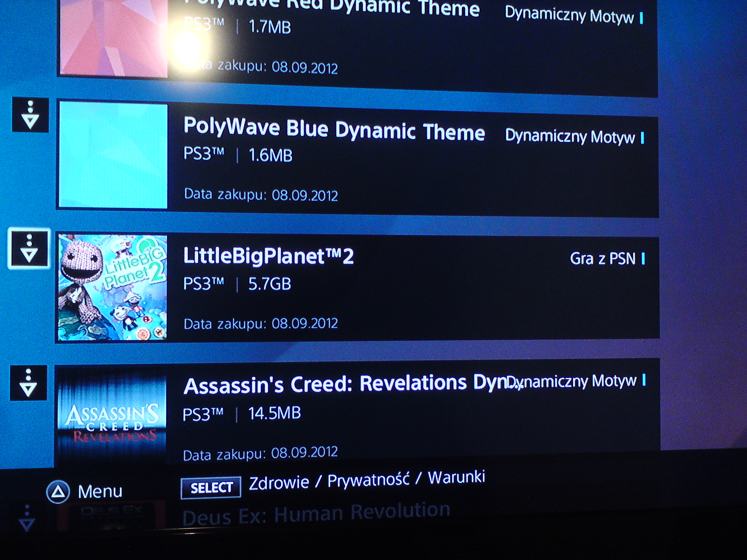Viewport: 747px width, 560px height.
Task: Click download icon for Assassin's Creed Revelations theme
Action: pyautogui.click(x=28, y=383)
